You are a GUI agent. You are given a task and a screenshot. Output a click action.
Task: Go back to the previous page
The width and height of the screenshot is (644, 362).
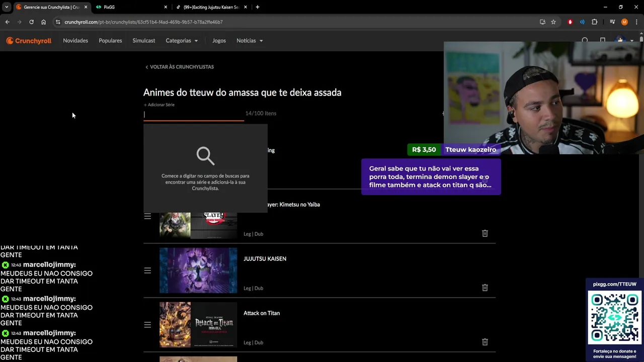click(7, 22)
